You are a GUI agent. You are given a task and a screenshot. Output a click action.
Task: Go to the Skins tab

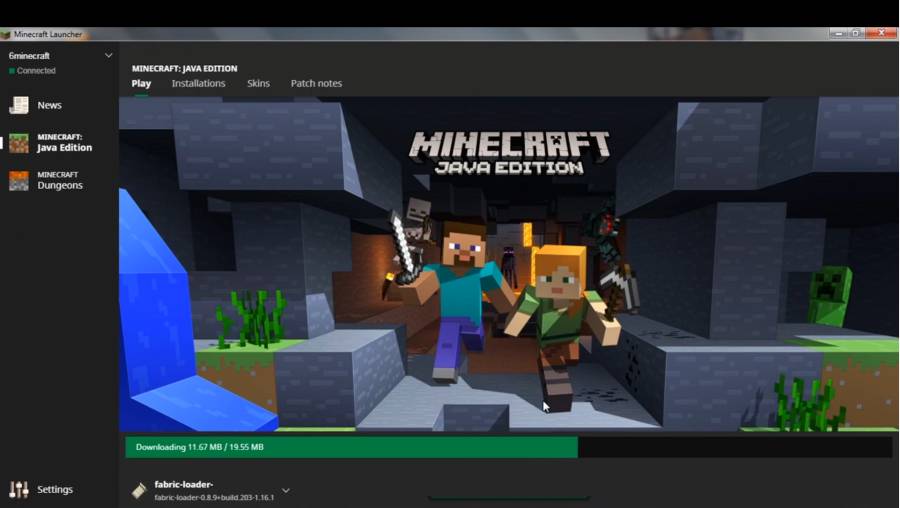coord(258,83)
